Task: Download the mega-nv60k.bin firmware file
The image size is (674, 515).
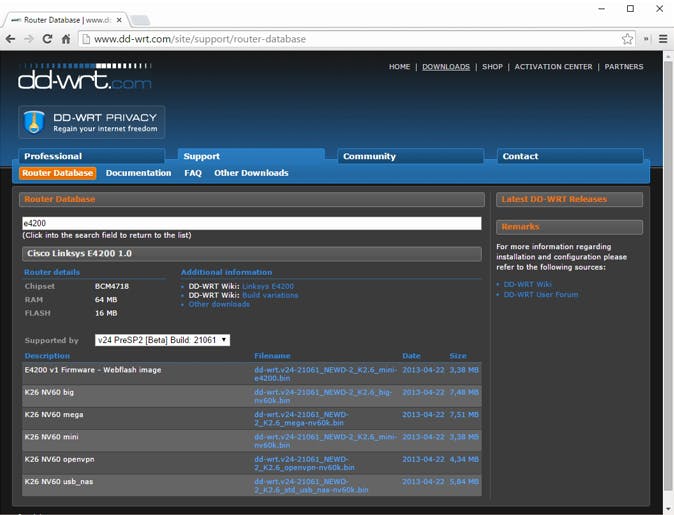Action: tap(301, 419)
